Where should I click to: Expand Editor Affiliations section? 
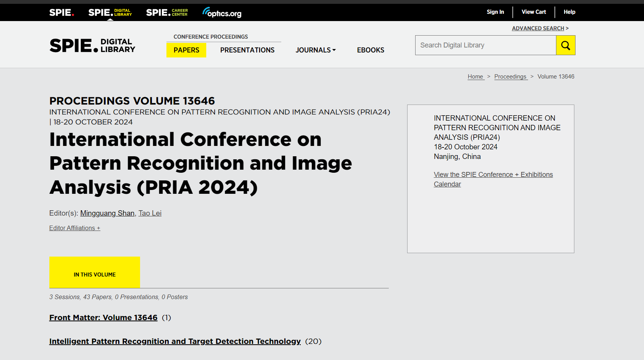tap(75, 228)
